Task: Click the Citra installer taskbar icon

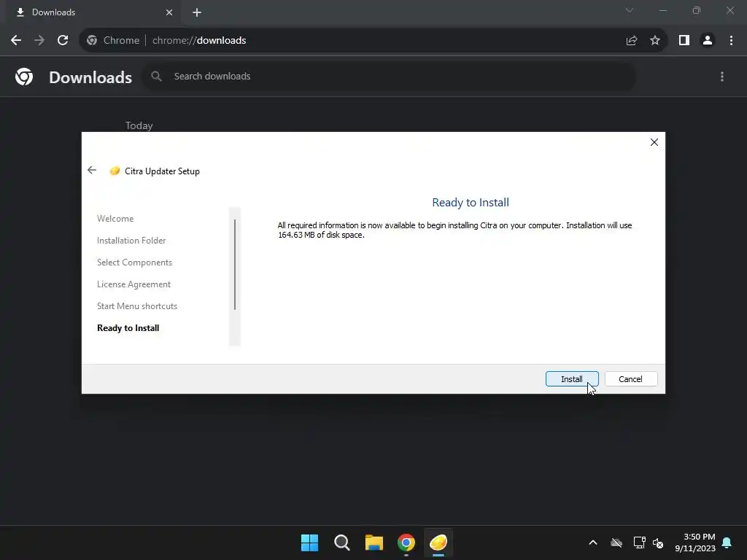Action: click(438, 542)
